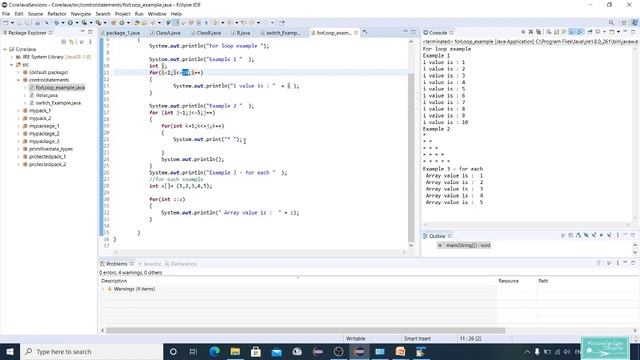Click the Coverage launch toolbar icon
The image size is (640, 360).
[84, 23]
